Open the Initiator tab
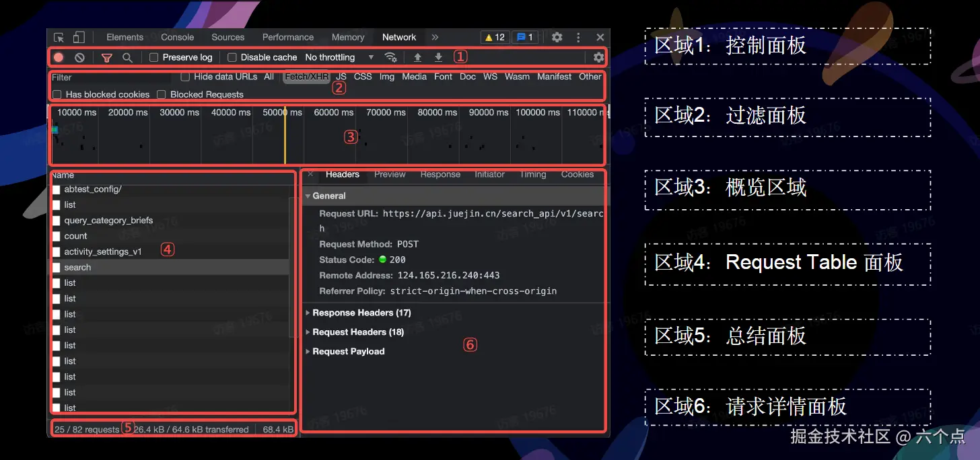 [x=489, y=174]
